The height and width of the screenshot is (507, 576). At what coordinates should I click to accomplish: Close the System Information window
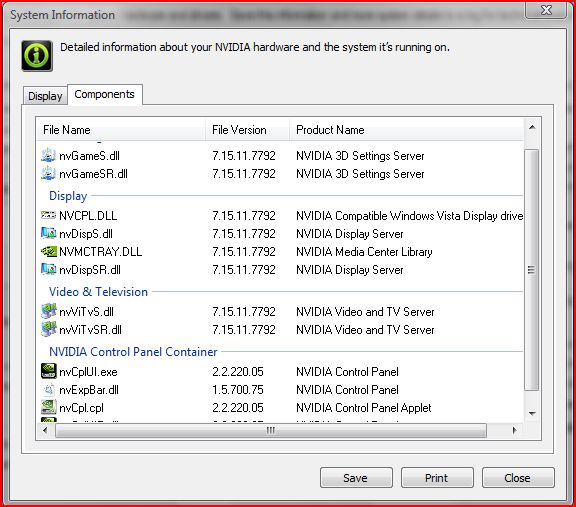(x=546, y=10)
